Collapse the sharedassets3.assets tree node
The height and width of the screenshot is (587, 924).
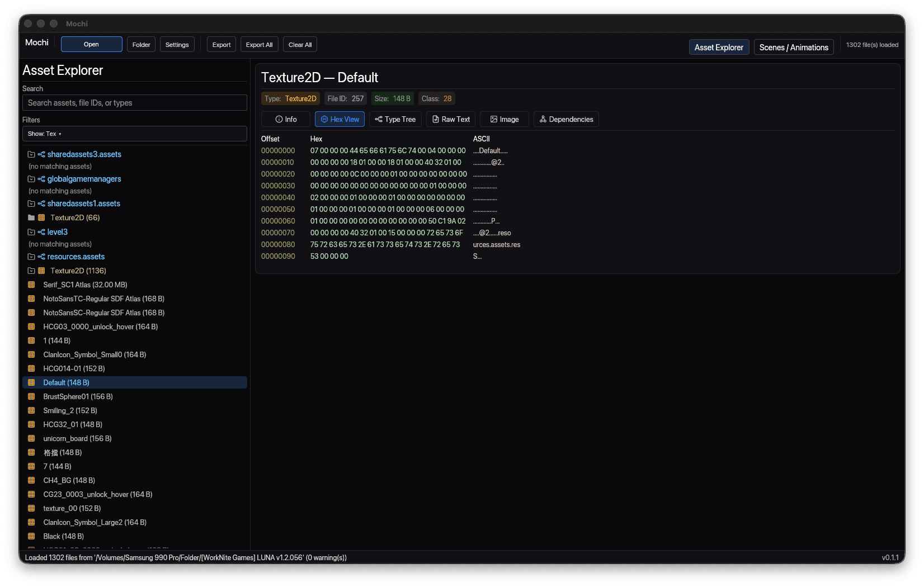(x=31, y=154)
